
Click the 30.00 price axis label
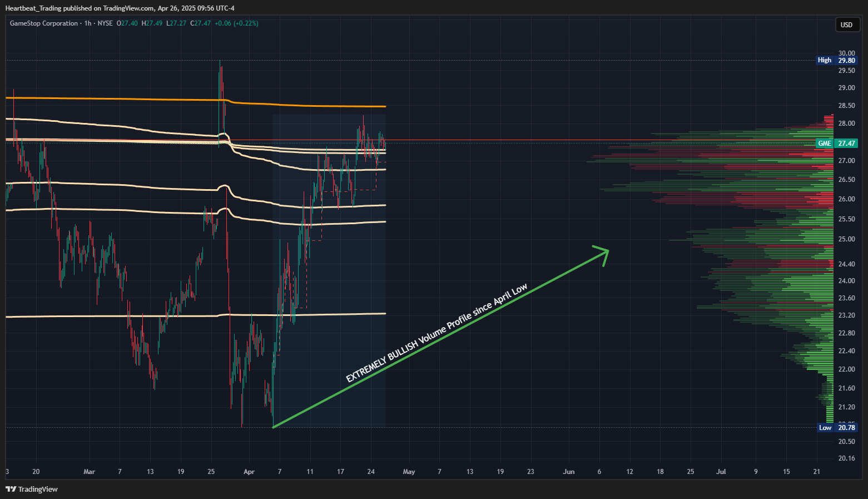[847, 53]
